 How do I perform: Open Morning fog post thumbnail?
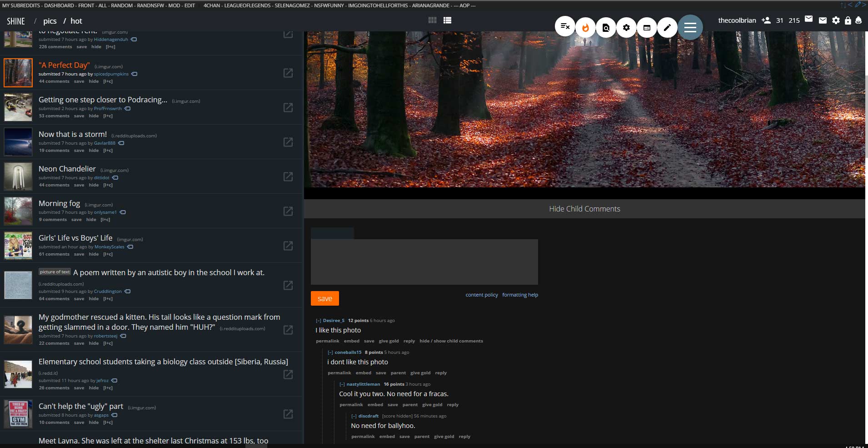pyautogui.click(x=18, y=211)
